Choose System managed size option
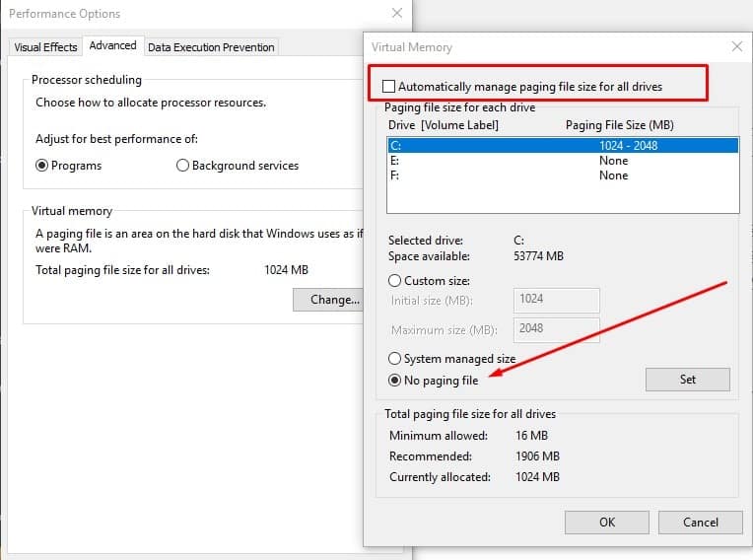 click(394, 358)
